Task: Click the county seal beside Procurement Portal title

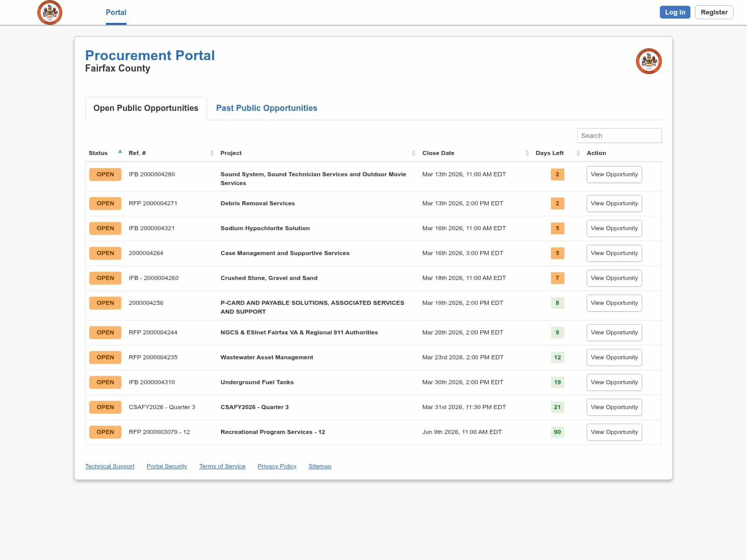Action: 648,61
